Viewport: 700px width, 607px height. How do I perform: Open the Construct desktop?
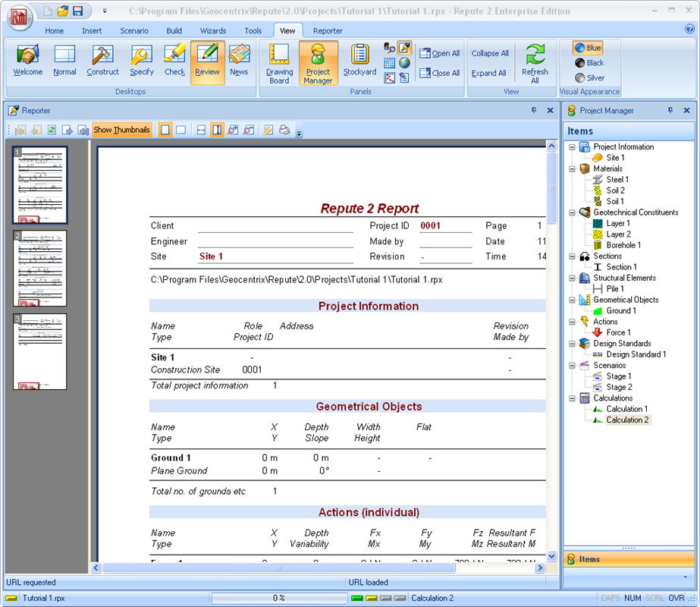pos(102,61)
